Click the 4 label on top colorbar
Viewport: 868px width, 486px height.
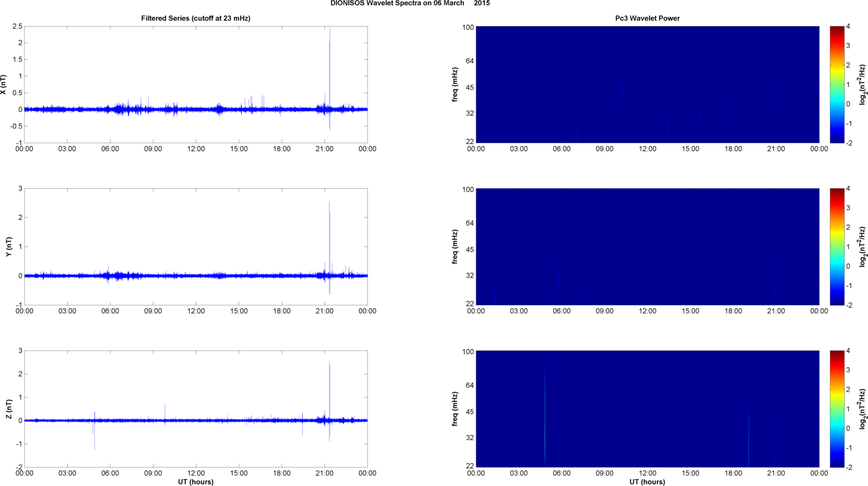pyautogui.click(x=849, y=27)
